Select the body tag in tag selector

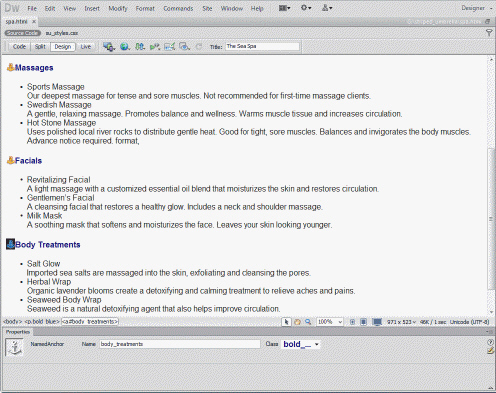click(13, 322)
